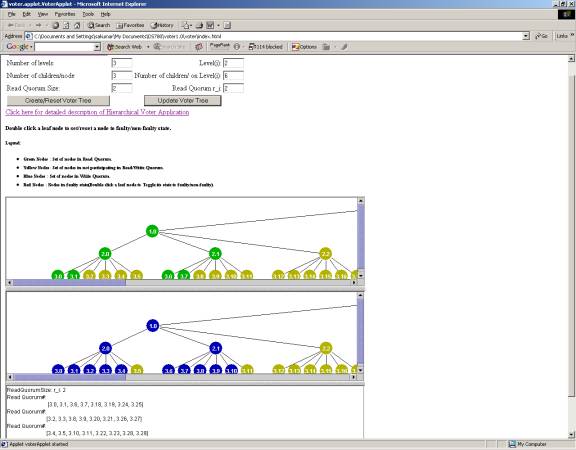576x450 pixels.
Task: Expand Search Web dropdown arrow
Action: (x=148, y=47)
